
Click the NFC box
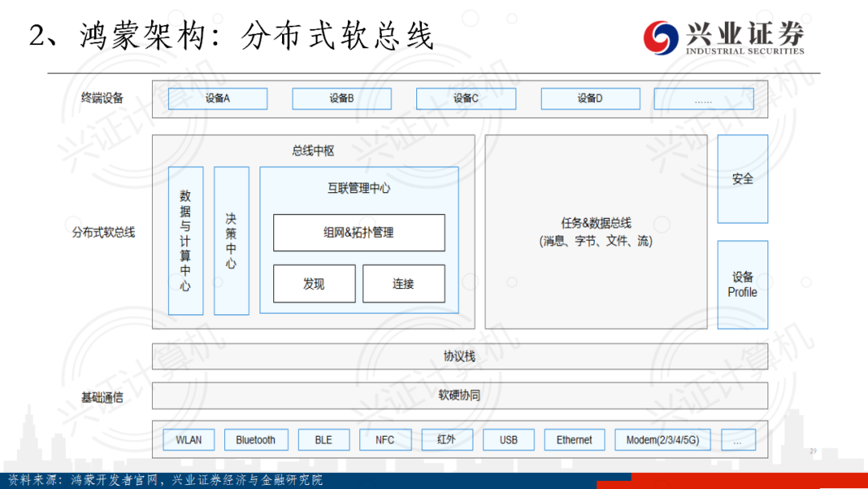click(385, 440)
